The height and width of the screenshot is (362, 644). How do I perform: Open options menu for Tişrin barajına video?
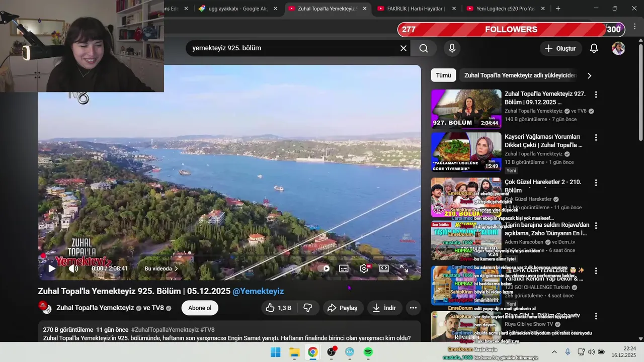(x=596, y=225)
